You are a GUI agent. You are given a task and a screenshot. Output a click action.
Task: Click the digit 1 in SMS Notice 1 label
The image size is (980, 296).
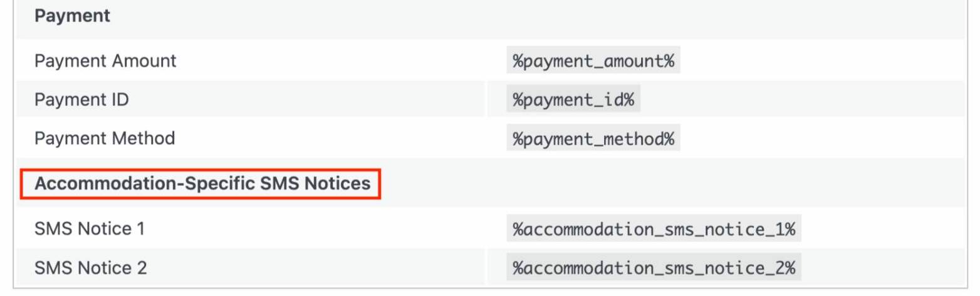pyautogui.click(x=140, y=229)
